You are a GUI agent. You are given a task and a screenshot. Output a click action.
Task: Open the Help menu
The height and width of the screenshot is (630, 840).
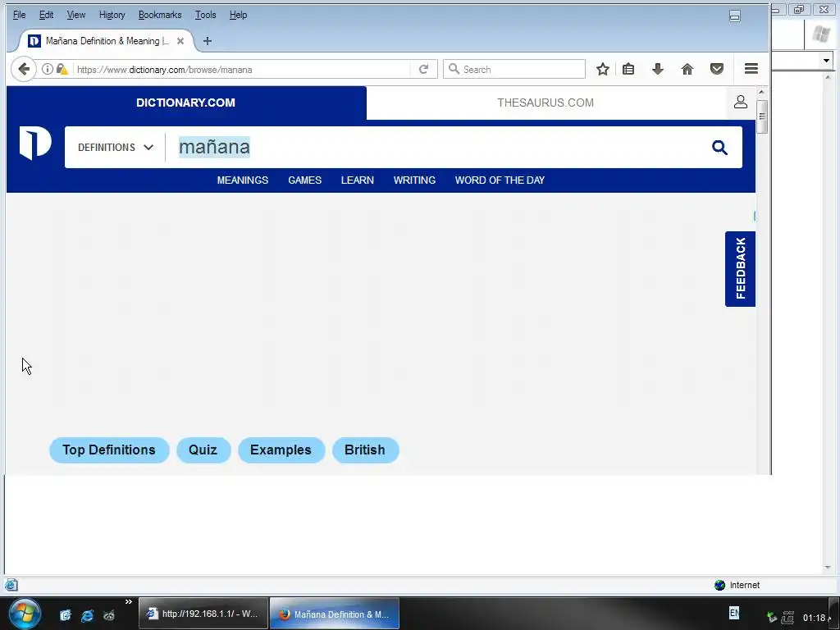click(239, 15)
